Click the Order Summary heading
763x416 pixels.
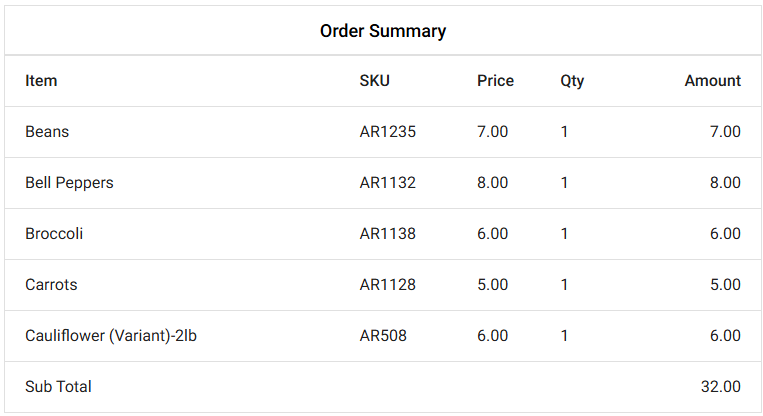[x=382, y=31]
